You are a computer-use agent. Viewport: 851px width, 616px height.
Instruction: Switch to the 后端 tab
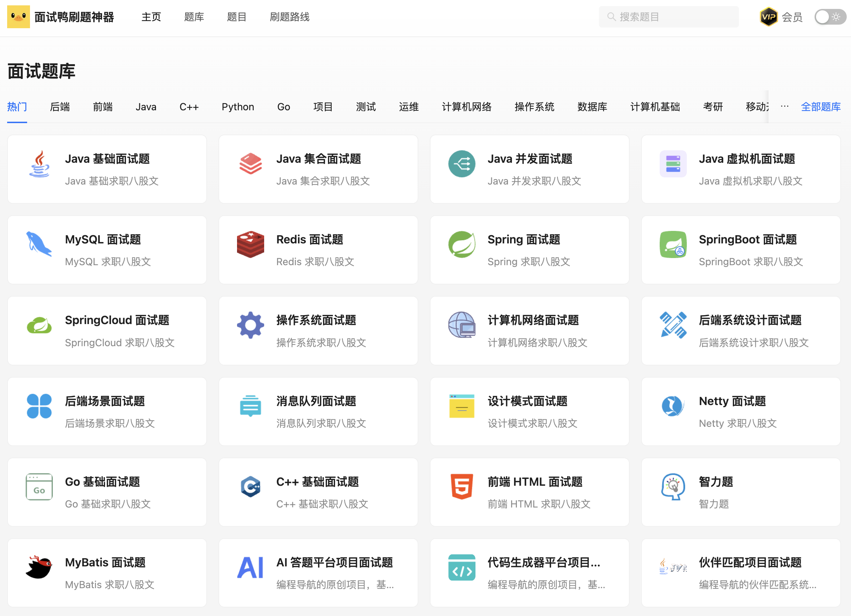click(60, 107)
